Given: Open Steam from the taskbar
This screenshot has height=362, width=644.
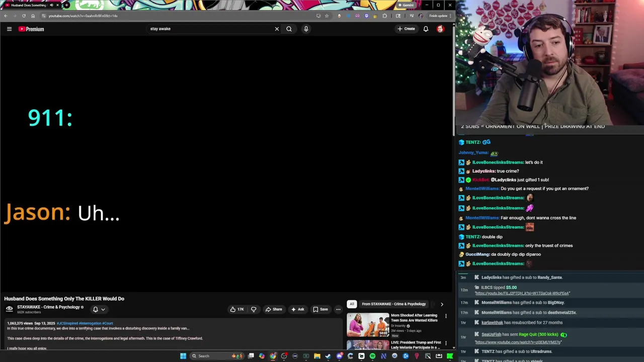Looking at the screenshot, I should pos(328,356).
